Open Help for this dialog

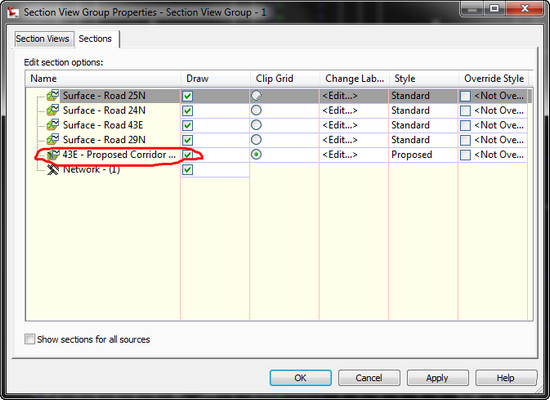click(x=506, y=378)
